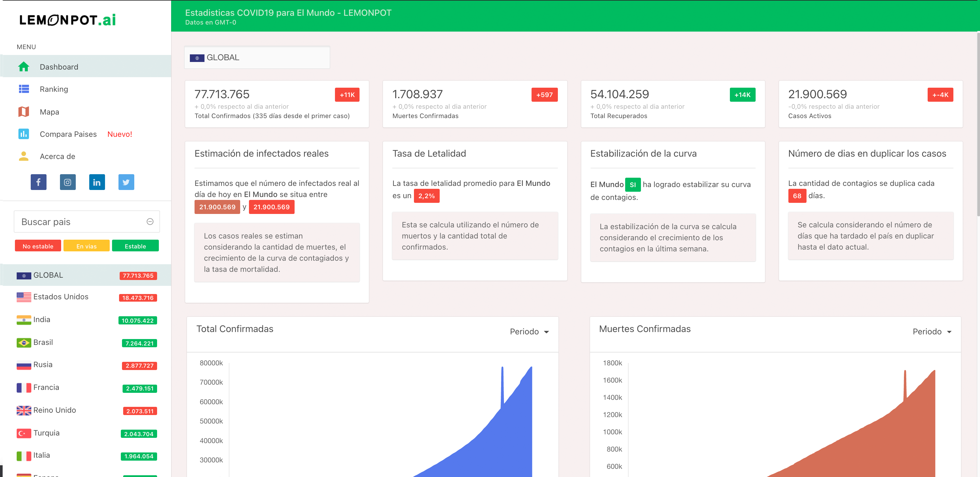Click the 54.104.259 Total Recuperados figure

pos(619,94)
